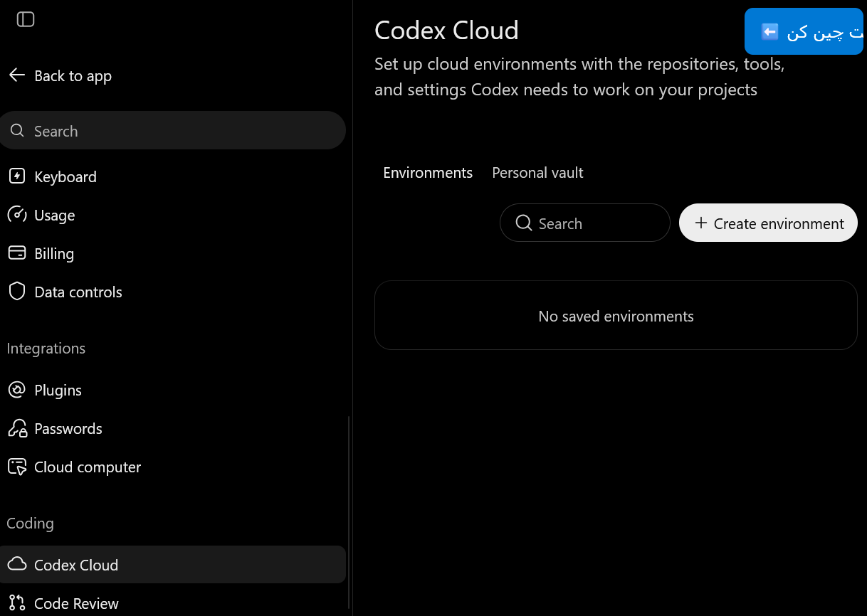Open Billing via its credit card icon

pyautogui.click(x=16, y=253)
